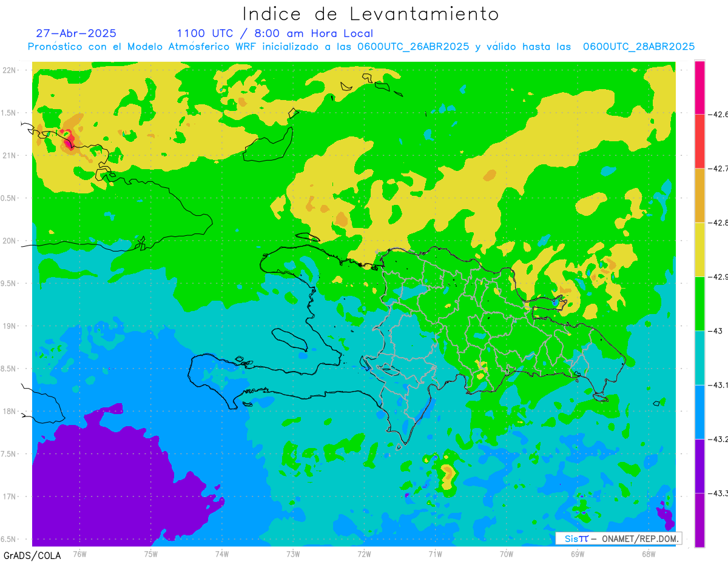Viewport: 728px width, 562px height.
Task: Select the date label '27-Abr-2025'
Action: point(76,33)
